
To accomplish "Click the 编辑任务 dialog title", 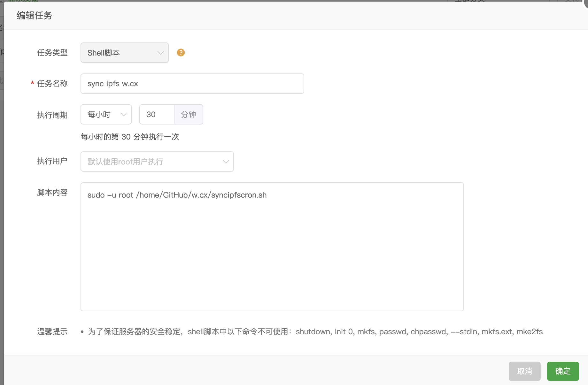I will coord(35,15).
